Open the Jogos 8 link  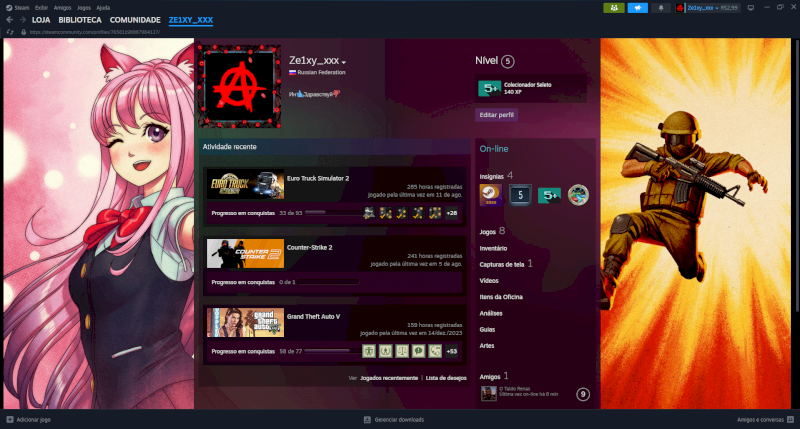tap(492, 232)
